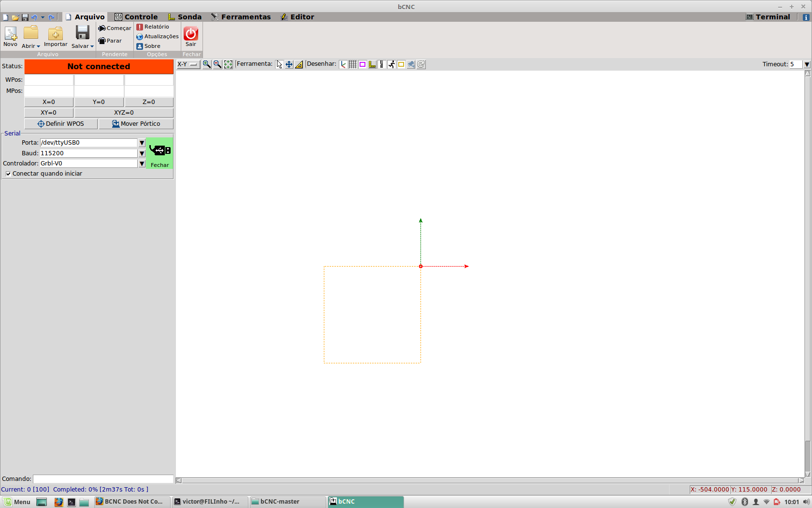
Task: Open the Controlador dropdown arrow
Action: (142, 164)
